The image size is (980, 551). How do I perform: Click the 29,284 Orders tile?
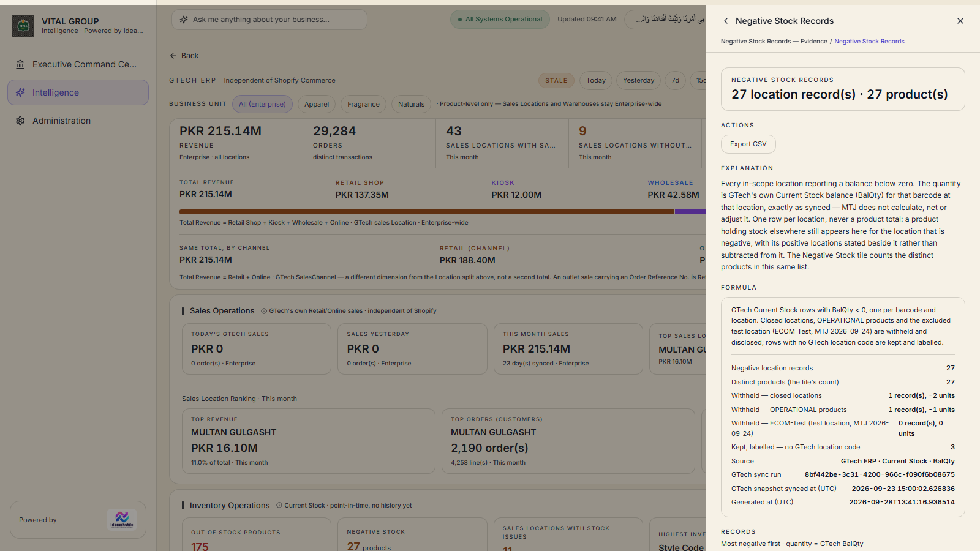click(x=369, y=143)
